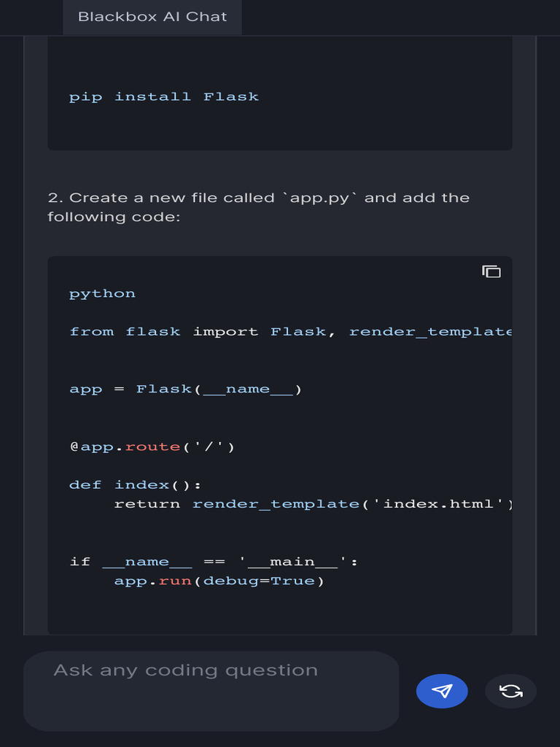Click the '@app.route' decorator line

tap(152, 446)
